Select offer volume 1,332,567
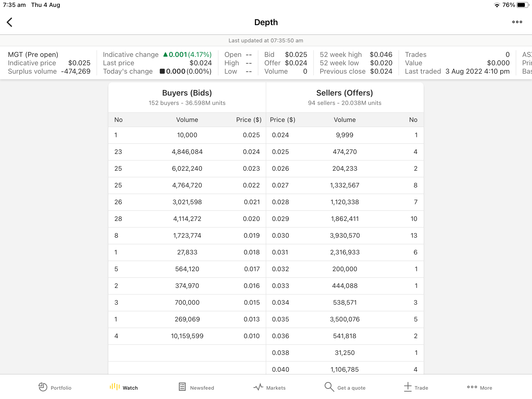The width and height of the screenshot is (532, 399). (x=345, y=185)
